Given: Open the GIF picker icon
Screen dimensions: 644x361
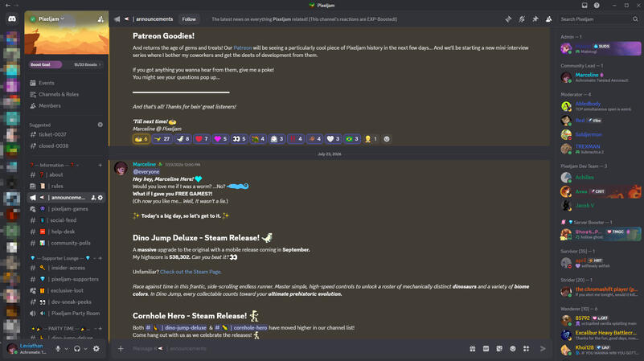Looking at the screenshot, I should [x=486, y=349].
